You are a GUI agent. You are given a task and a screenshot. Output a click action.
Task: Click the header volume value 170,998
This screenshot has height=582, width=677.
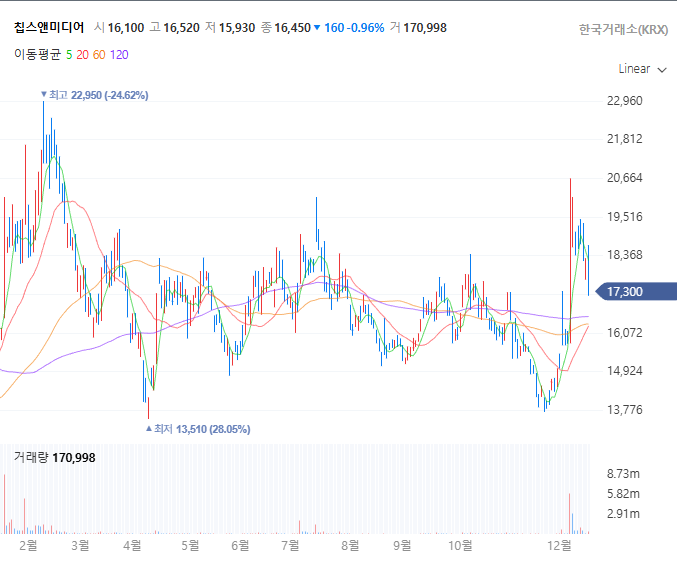pyautogui.click(x=425, y=28)
